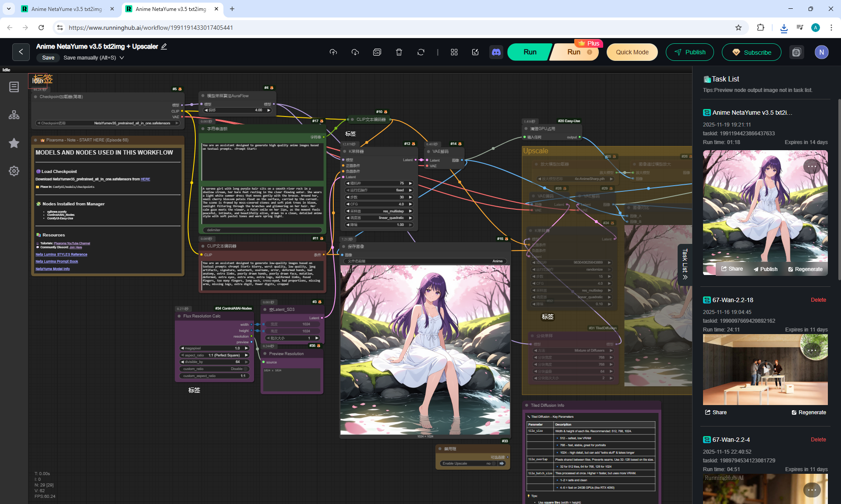Click the upload workflow cloud icon
841x504 pixels.
(333, 52)
